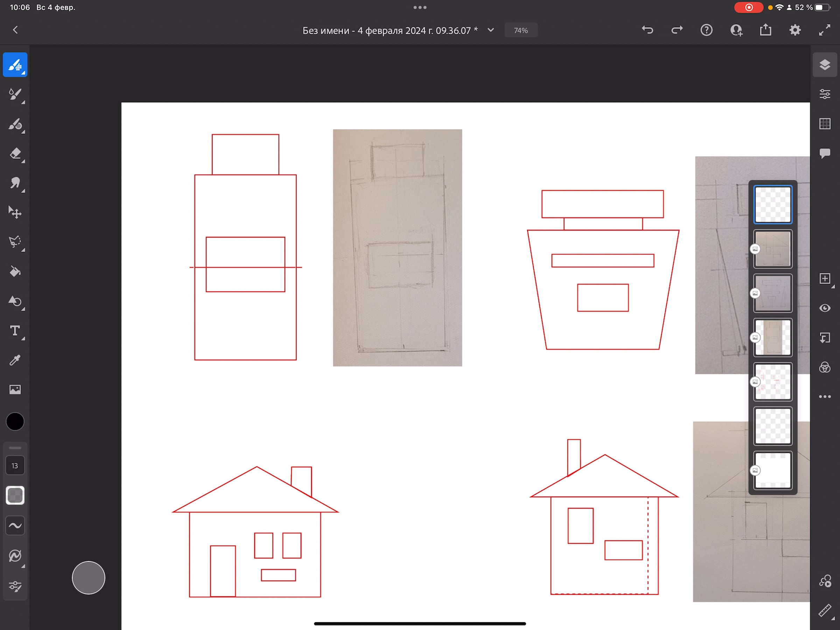The width and height of the screenshot is (840, 630).
Task: Open app settings gear menu
Action: 795,30
